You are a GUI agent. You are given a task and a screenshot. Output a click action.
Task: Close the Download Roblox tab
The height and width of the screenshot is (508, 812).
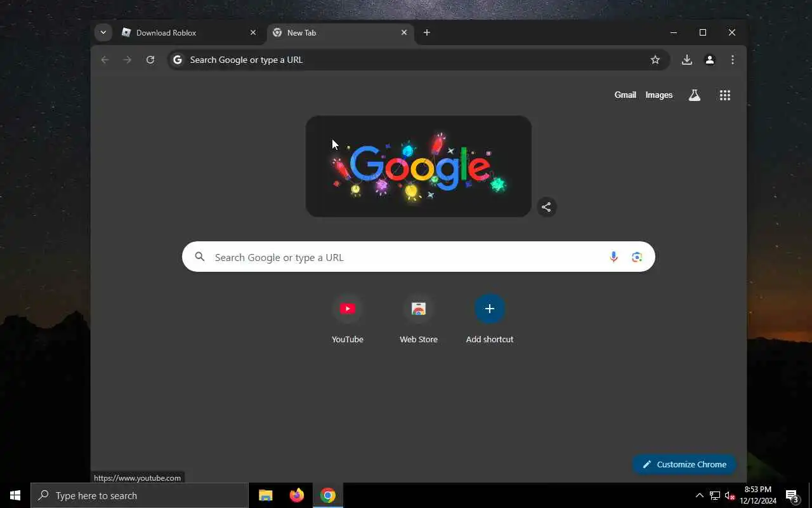click(x=253, y=32)
